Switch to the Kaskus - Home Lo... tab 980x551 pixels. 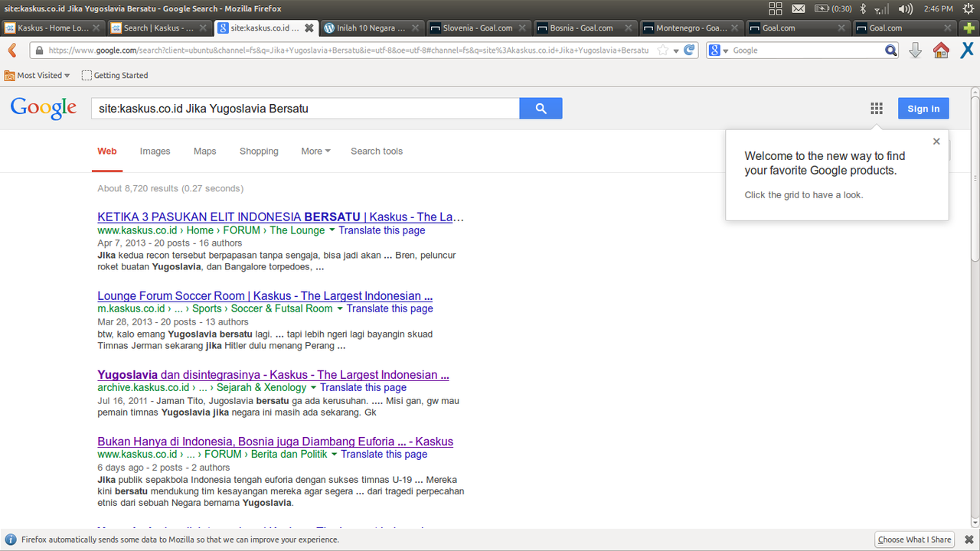tap(53, 28)
